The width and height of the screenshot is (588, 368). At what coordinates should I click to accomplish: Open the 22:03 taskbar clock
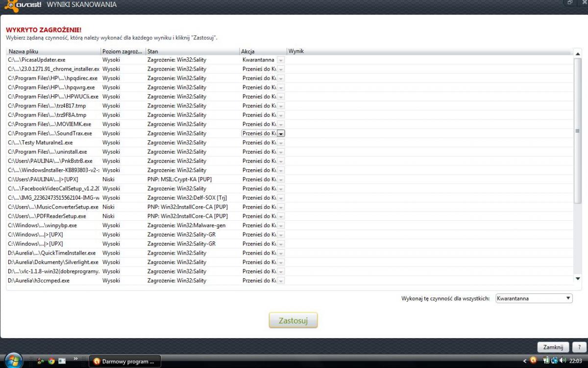(576, 361)
